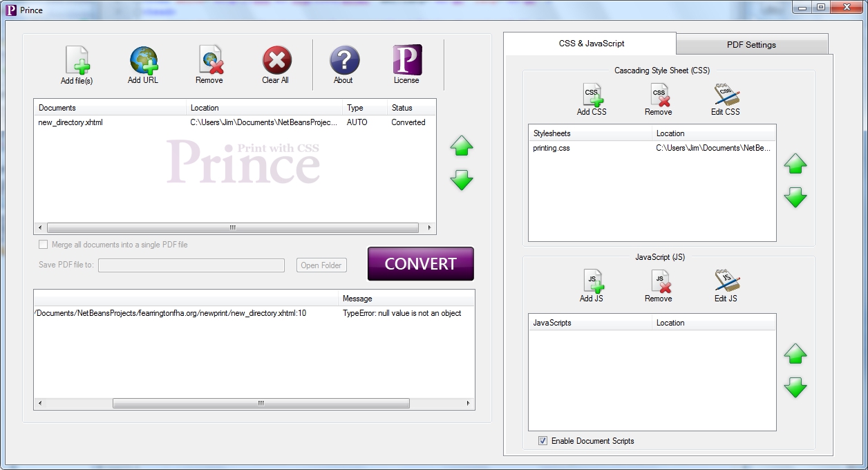
Task: Select new_directory.xhtml in the documents list
Action: [70, 122]
